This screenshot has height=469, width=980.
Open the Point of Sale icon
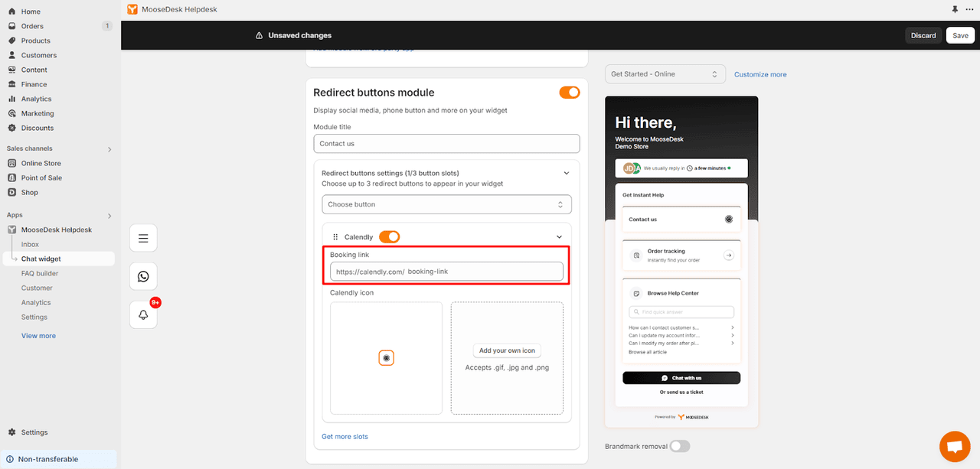[x=11, y=178]
